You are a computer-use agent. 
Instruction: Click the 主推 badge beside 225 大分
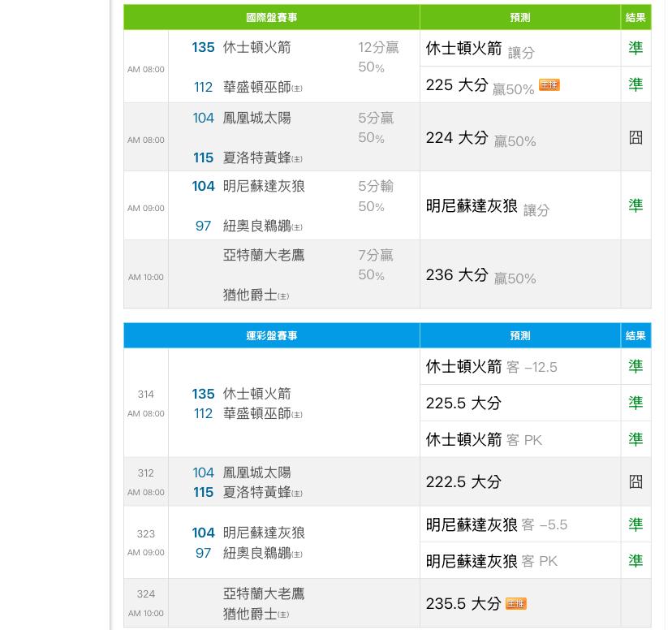[x=549, y=85]
